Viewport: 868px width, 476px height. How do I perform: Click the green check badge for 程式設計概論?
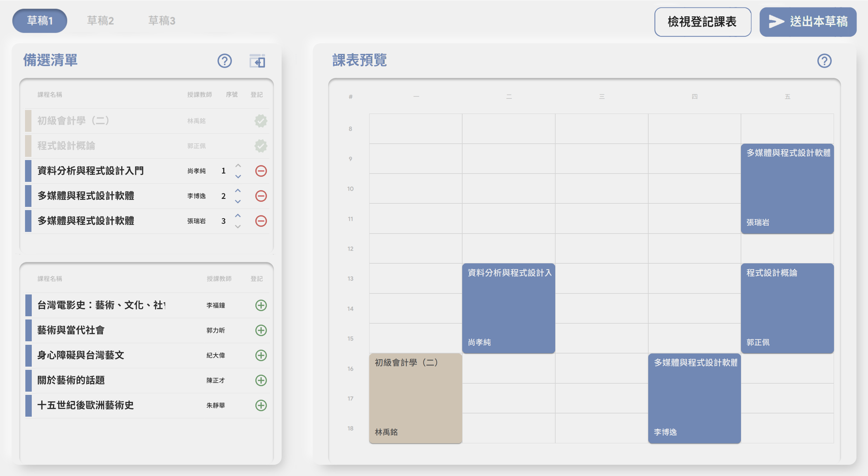pyautogui.click(x=261, y=146)
